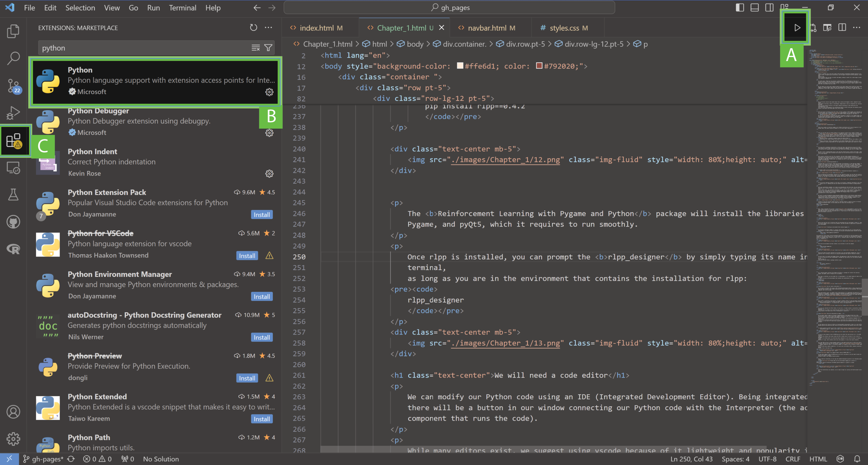
Task: Switch to the navbar.html tab
Action: 490,28
